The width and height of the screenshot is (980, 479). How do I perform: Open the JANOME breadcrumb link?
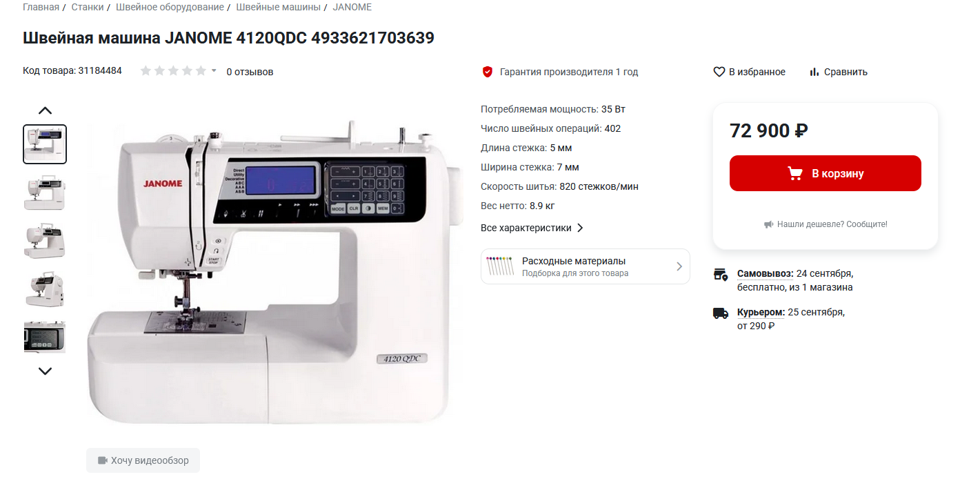(352, 7)
